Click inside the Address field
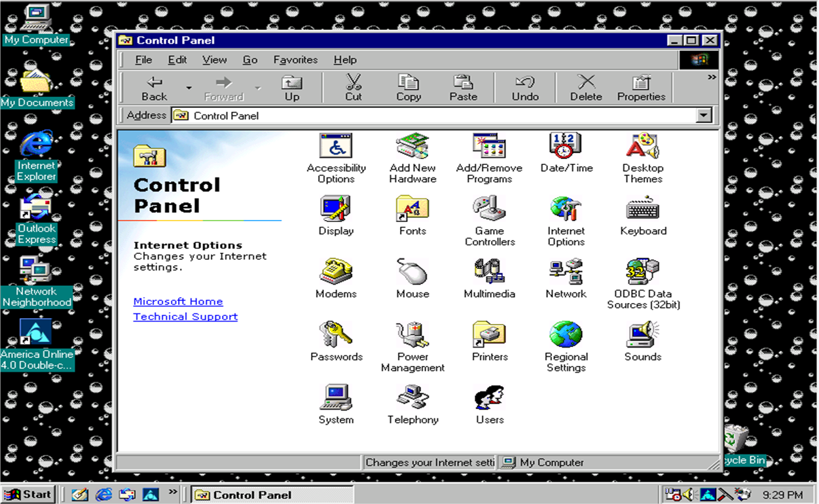 tap(433, 116)
